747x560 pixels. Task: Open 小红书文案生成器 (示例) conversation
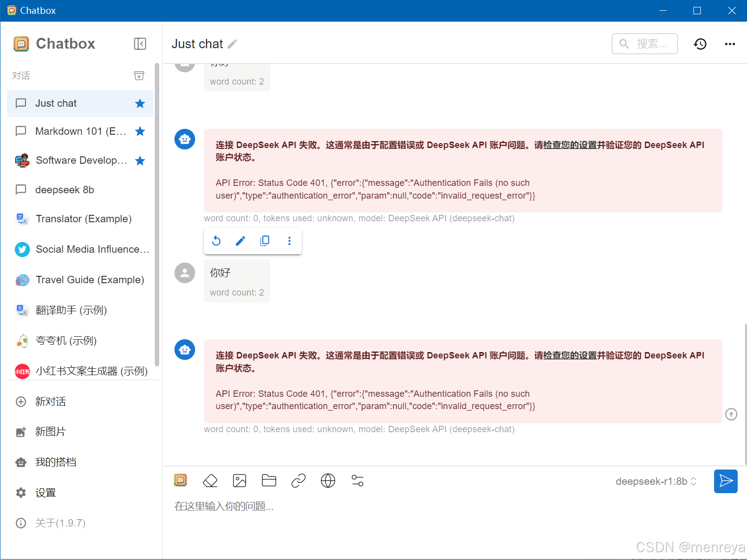coord(80,371)
